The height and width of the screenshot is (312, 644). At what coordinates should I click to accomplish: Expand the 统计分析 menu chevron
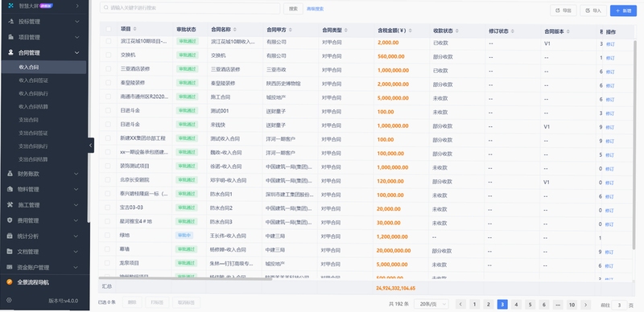coord(76,236)
